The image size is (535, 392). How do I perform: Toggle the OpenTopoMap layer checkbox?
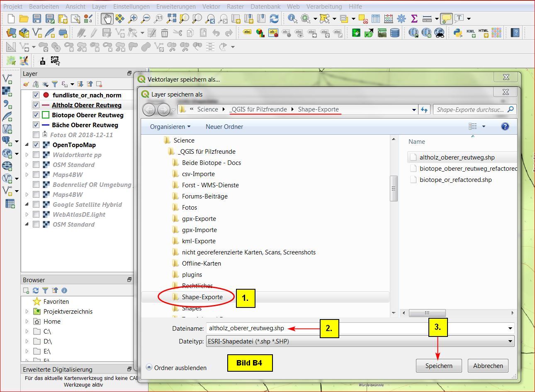pyautogui.click(x=36, y=145)
